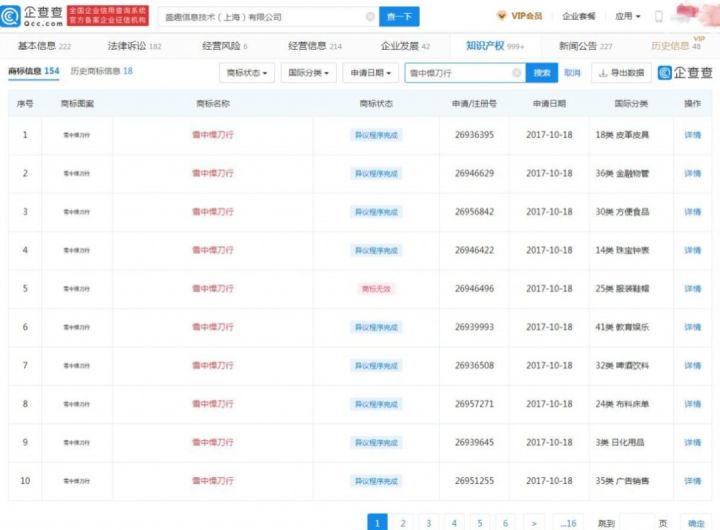
Task: Switch to the 经营风险 tab
Action: (225, 46)
